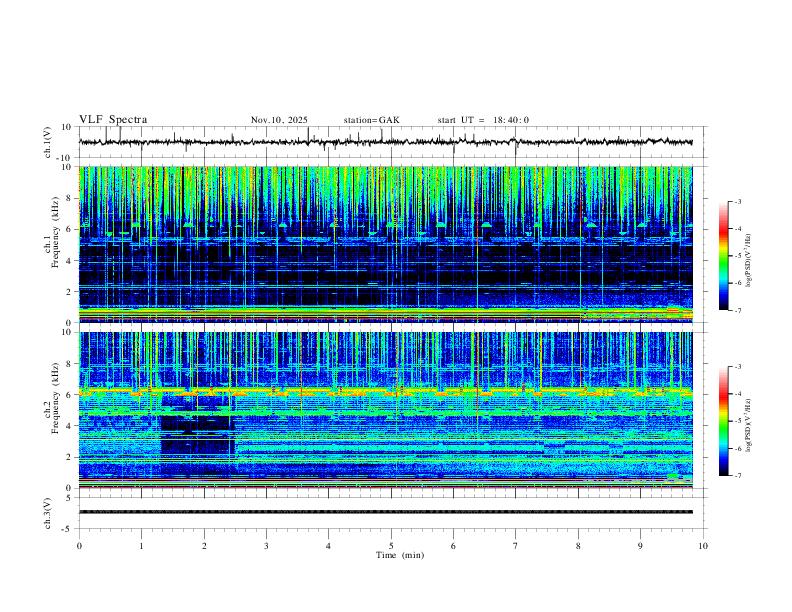The image size is (792, 612).
Task: Select the 'start UT = 18:40:0' text
Action: [x=483, y=120]
